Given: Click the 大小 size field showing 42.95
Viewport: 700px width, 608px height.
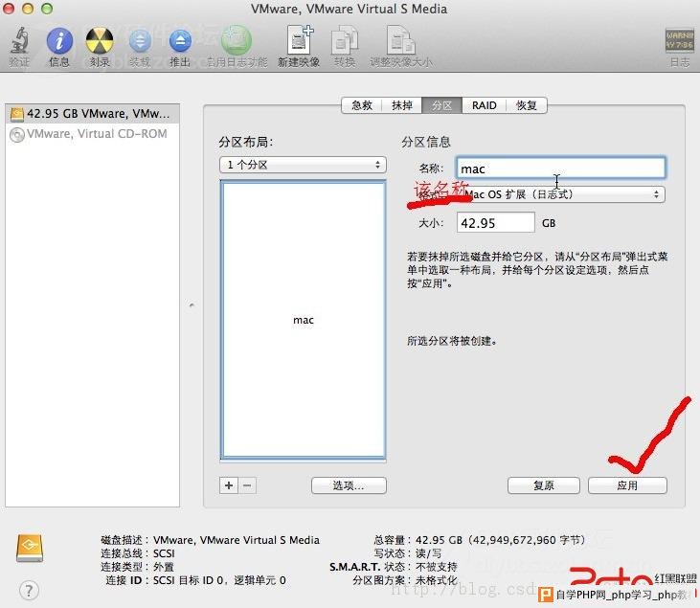Looking at the screenshot, I should click(495, 222).
